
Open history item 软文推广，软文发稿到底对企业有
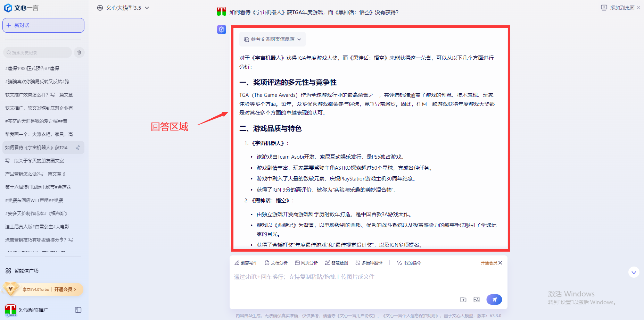coord(39,108)
